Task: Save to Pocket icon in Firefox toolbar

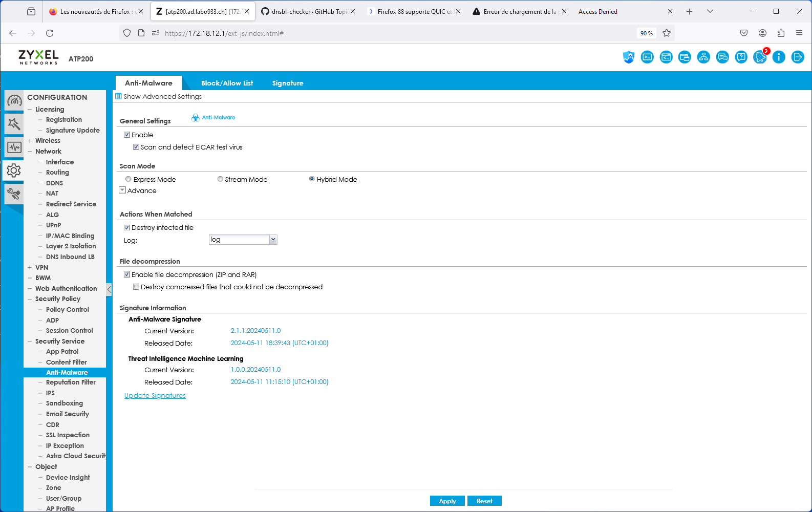Action: coord(744,33)
